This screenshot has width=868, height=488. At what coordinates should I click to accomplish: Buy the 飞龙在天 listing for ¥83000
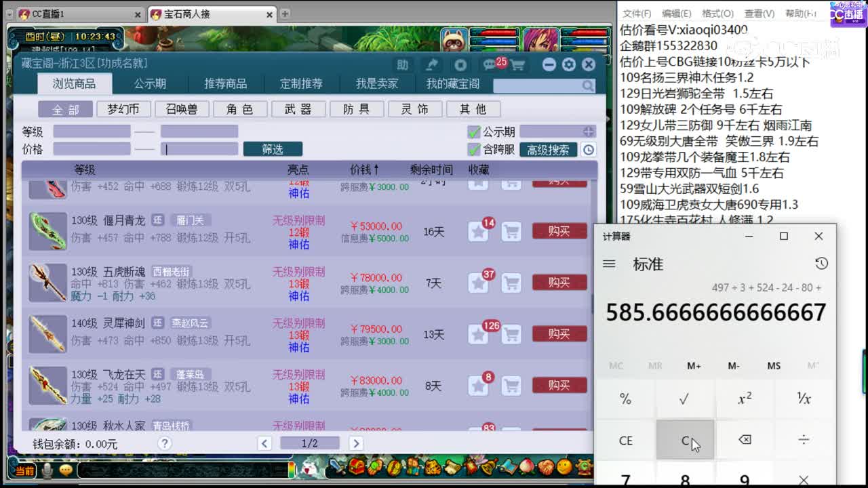[559, 386]
